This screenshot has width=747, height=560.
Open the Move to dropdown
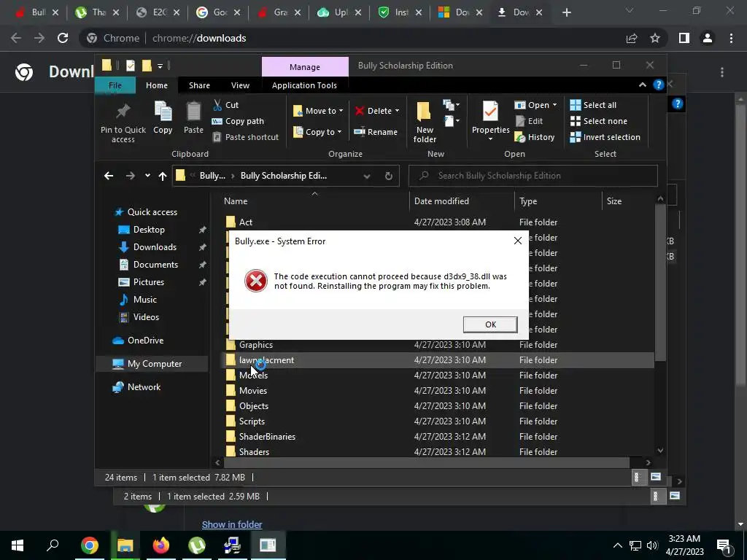pos(318,111)
